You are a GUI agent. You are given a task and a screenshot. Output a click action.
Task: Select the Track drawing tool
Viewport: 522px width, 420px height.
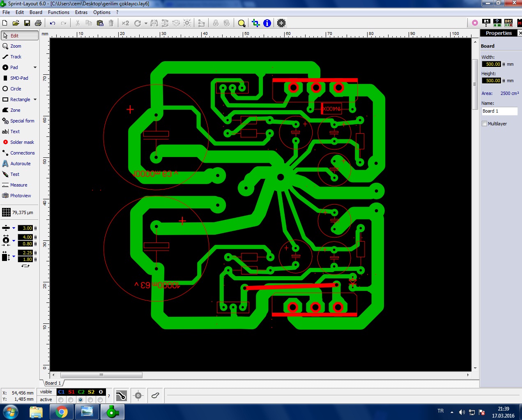(16, 57)
